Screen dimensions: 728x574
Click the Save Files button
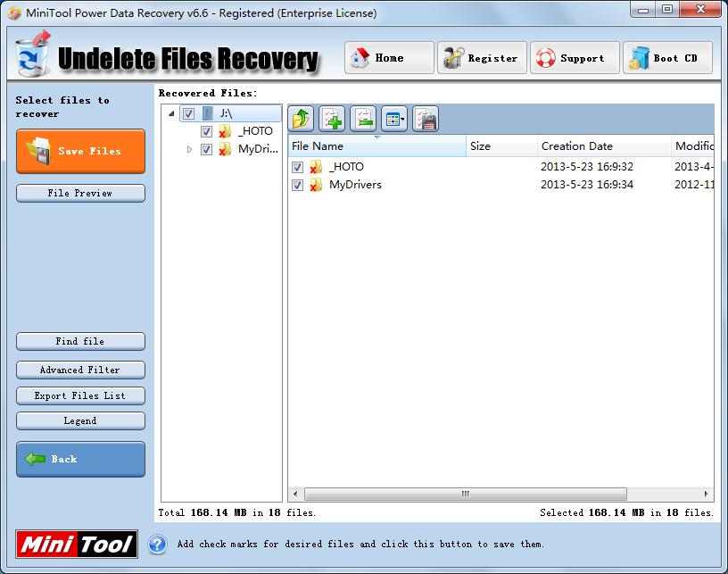pos(81,152)
